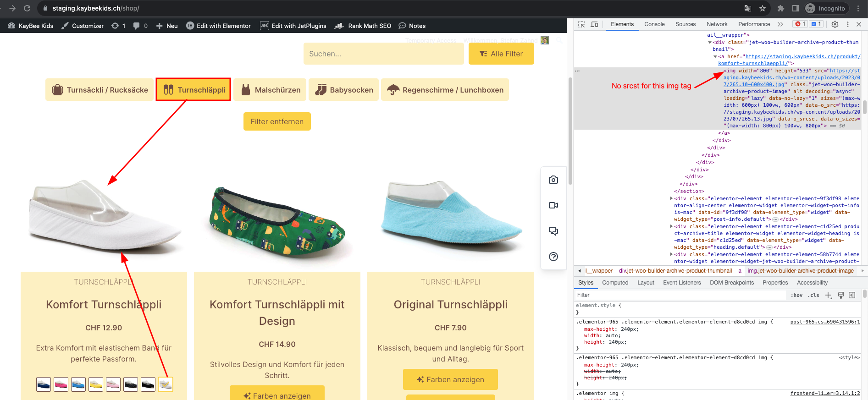Switch to the Network tab
868x400 pixels.
pos(717,24)
